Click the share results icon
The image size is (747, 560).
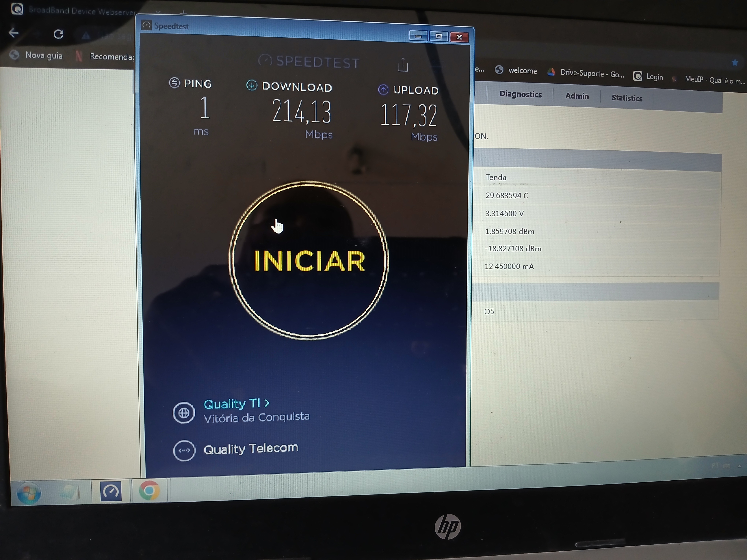coord(403,65)
